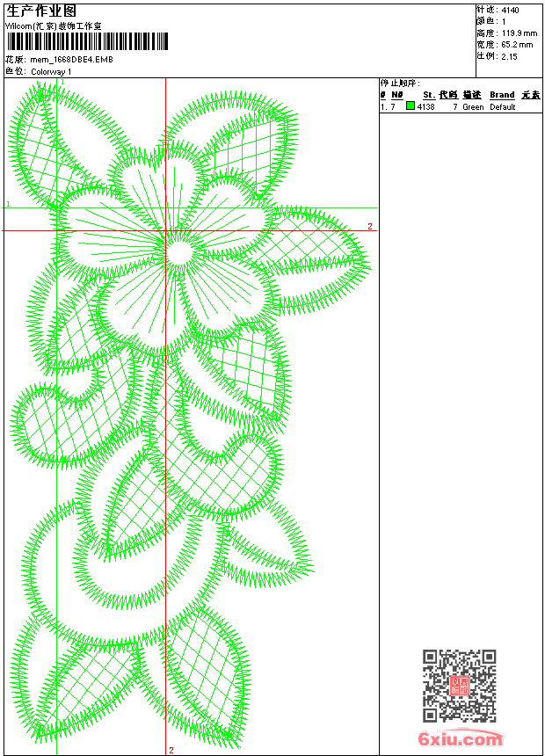
Task: Click the file name mem_1668DBE4.EMB
Action: (x=71, y=60)
